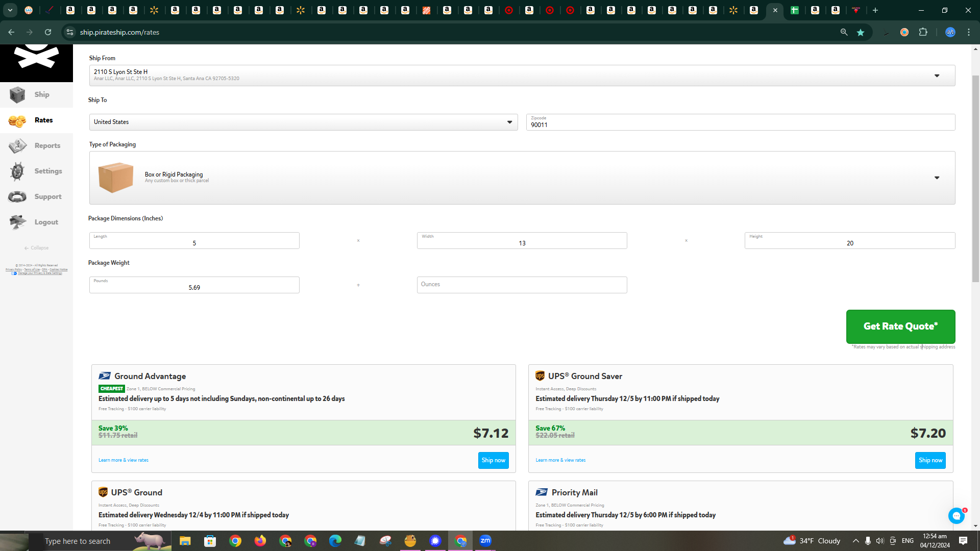Open Settings from the sidebar
Image resolution: width=980 pixels, height=551 pixels.
click(x=36, y=171)
